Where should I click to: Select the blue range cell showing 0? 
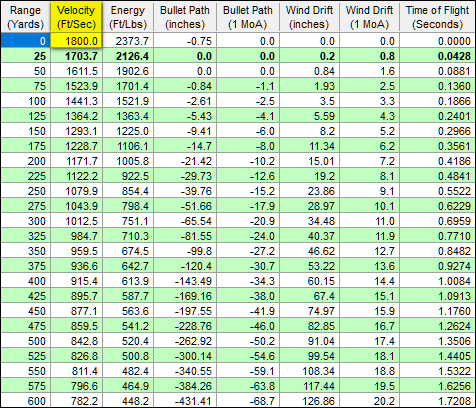(x=26, y=41)
